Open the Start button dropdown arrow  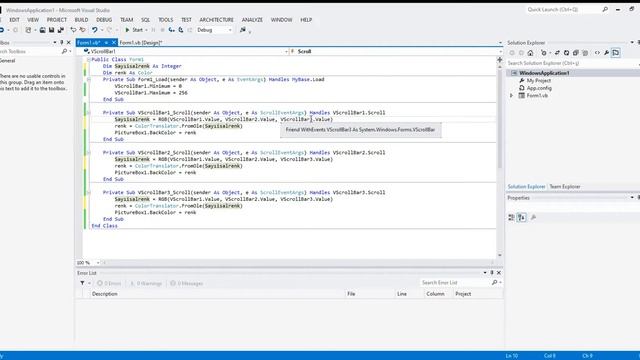point(146,30)
